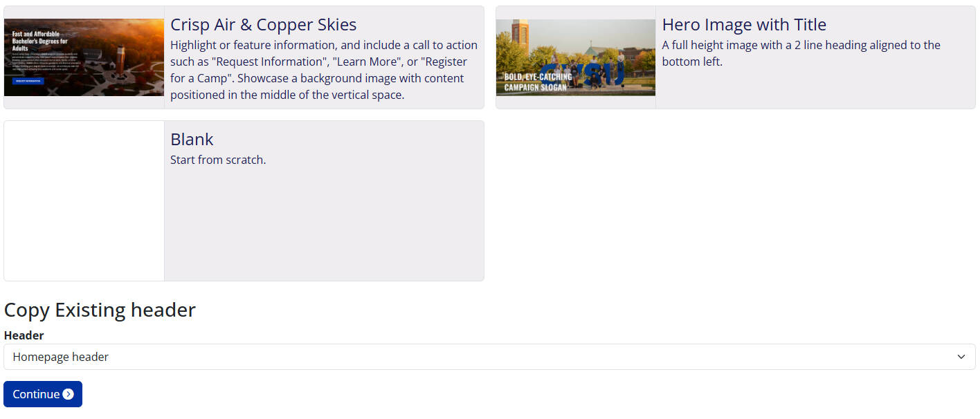Viewport: 980px width, 419px height.
Task: Click the Crisp Air sunset preview thumbnail
Action: coord(84,57)
